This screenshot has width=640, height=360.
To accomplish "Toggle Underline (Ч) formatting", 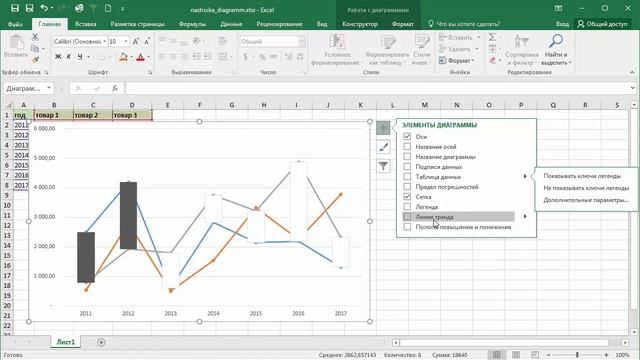I will click(x=80, y=56).
